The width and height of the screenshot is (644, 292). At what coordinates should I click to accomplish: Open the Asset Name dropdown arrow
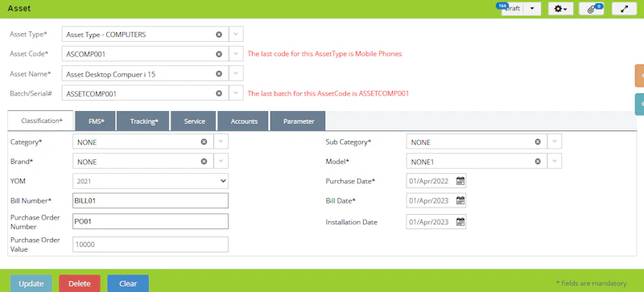[x=236, y=73]
